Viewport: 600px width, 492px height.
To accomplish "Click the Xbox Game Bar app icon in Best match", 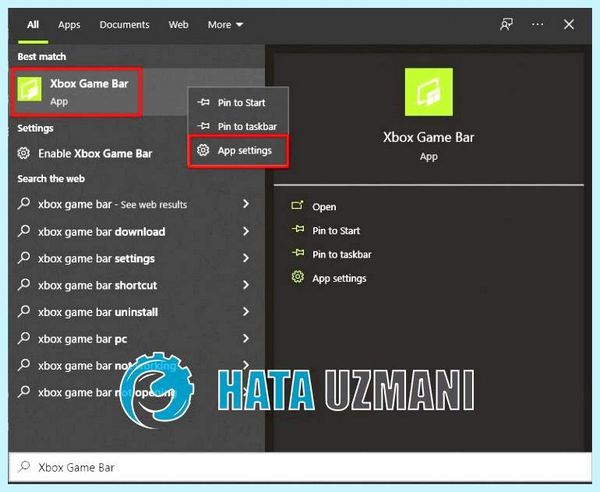I will click(x=29, y=89).
